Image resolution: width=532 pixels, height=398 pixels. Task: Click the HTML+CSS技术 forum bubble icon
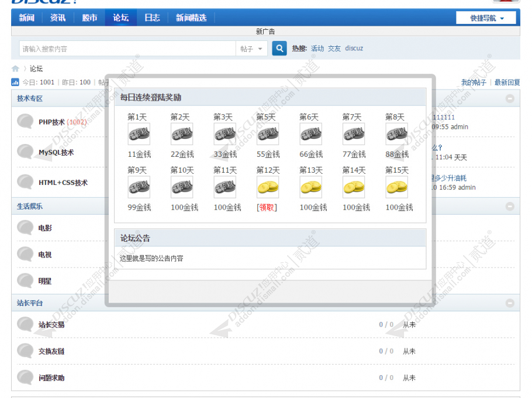tap(25, 182)
